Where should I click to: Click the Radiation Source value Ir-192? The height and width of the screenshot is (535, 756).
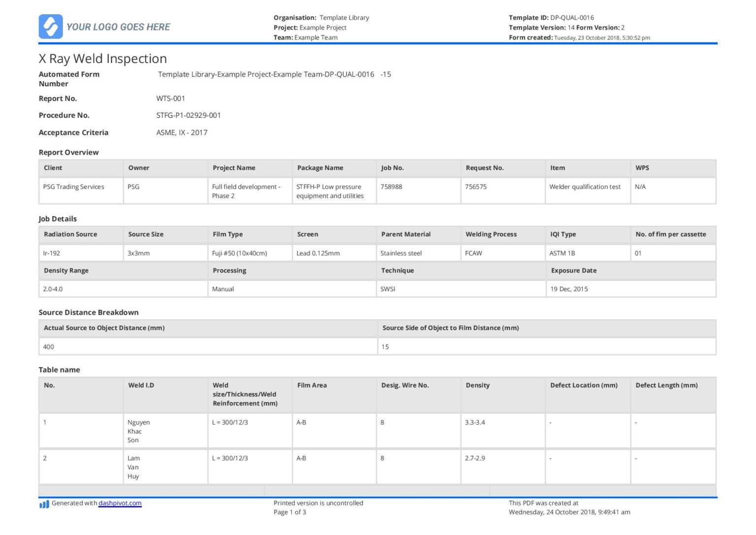coord(52,253)
